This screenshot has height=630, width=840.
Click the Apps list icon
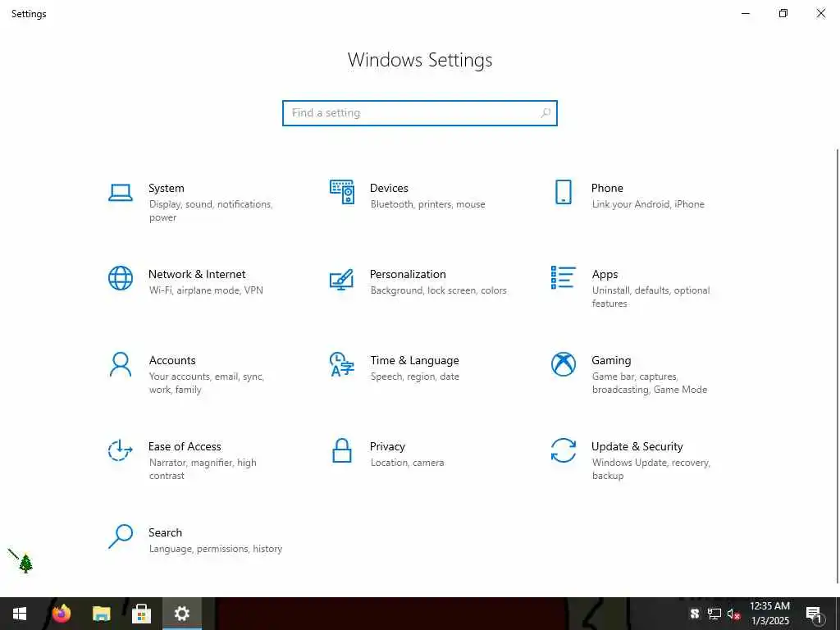pyautogui.click(x=563, y=277)
